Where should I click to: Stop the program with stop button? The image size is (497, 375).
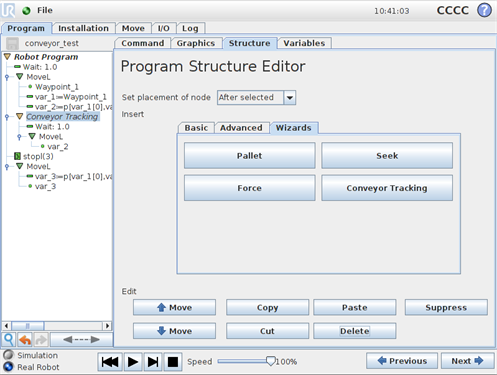point(173,362)
